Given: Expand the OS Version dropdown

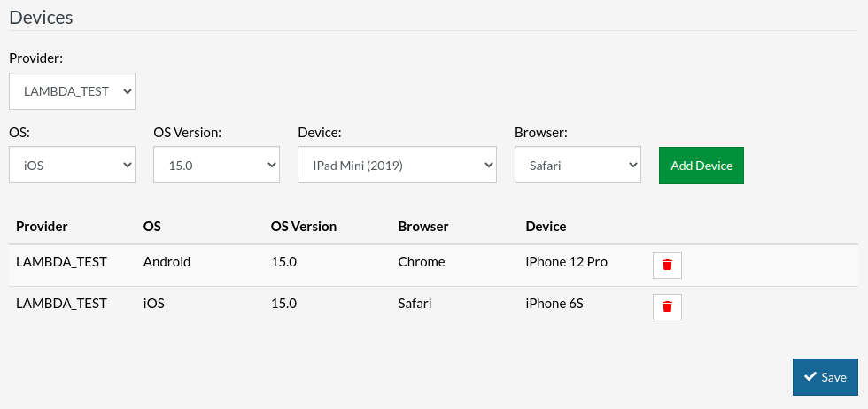Looking at the screenshot, I should pos(216,165).
